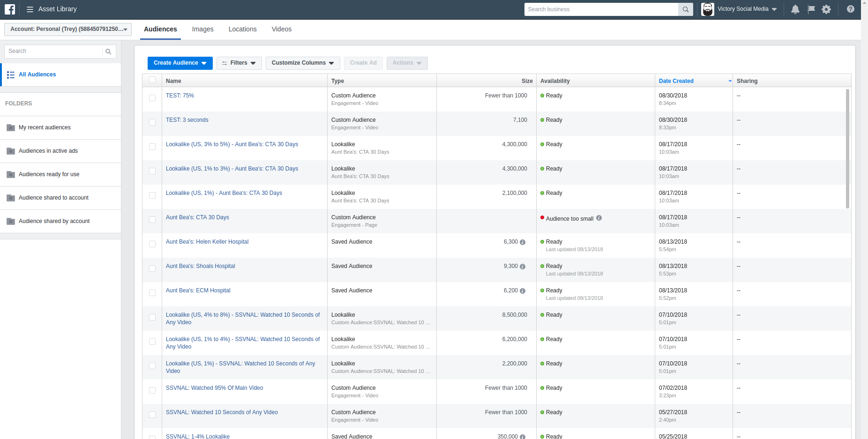Select the All Audiences list icon

click(x=10, y=74)
